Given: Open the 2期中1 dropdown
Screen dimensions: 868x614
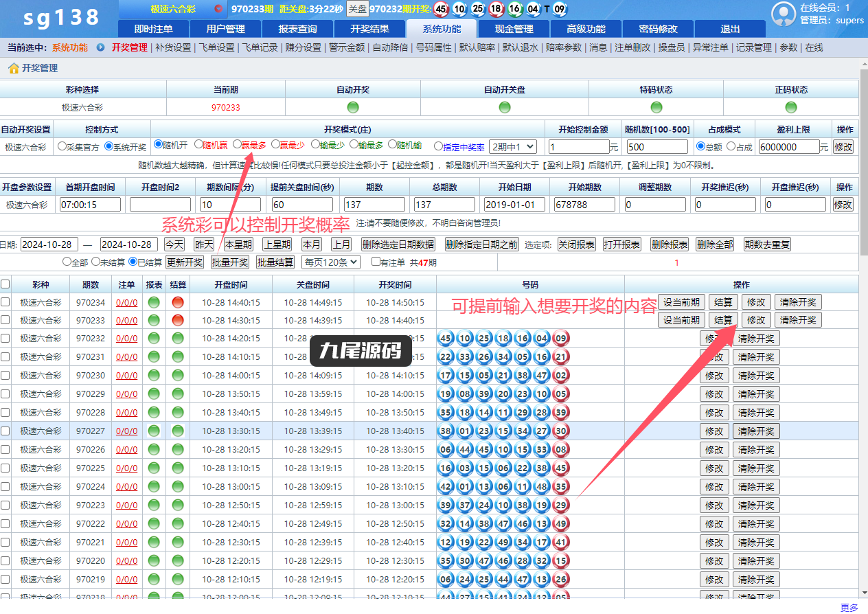Looking at the screenshot, I should point(512,146).
